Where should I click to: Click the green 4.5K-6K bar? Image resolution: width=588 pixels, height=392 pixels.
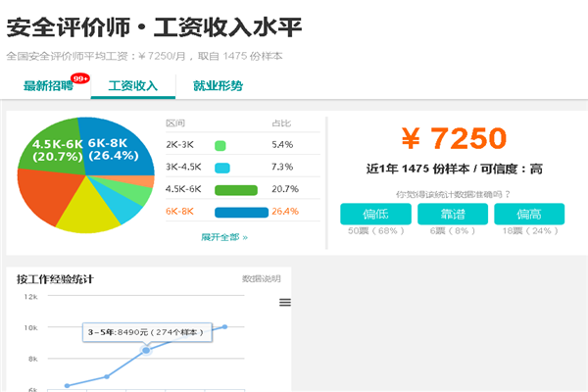tap(236, 190)
